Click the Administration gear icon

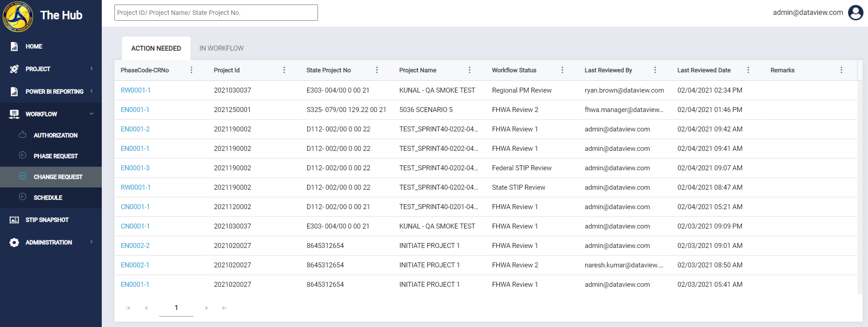pyautogui.click(x=14, y=243)
